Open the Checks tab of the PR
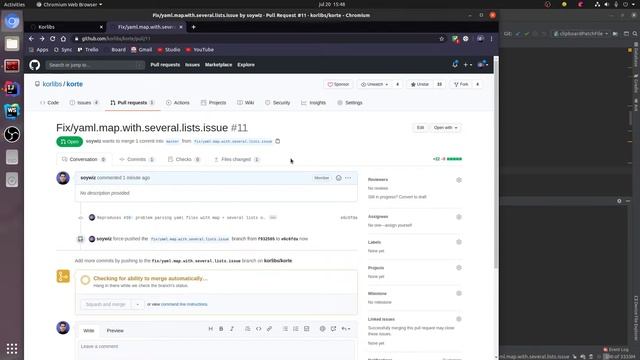 [x=184, y=160]
